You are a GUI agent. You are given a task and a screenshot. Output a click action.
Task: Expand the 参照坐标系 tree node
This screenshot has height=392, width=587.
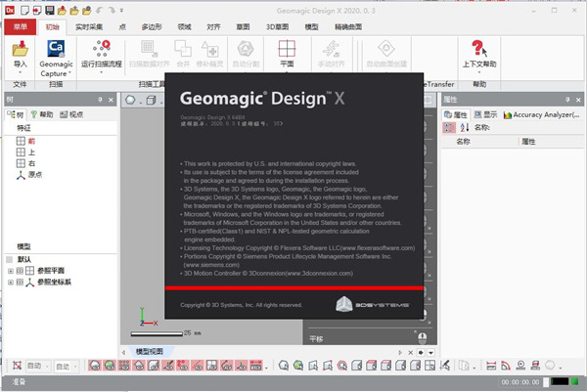(10, 282)
